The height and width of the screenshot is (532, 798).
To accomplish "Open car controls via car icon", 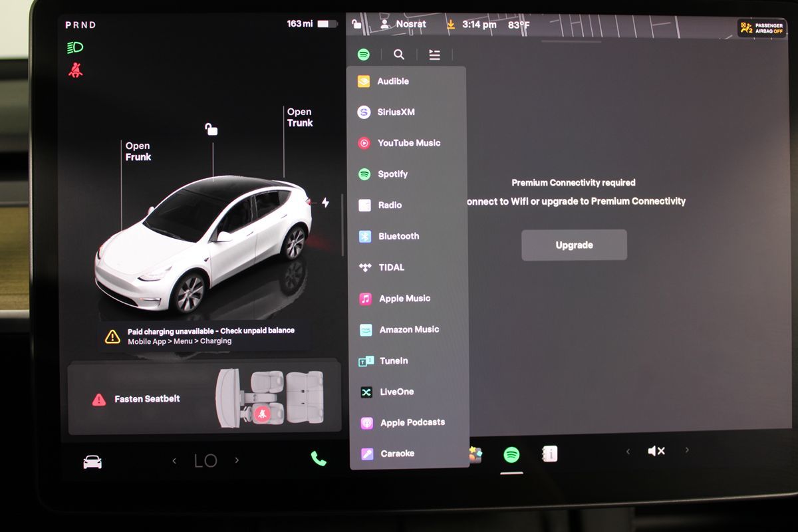I will pos(92,462).
